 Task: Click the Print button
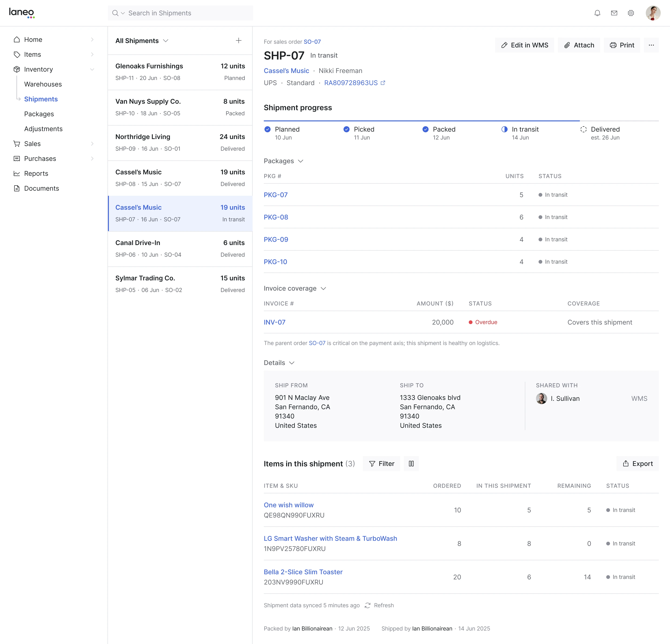[x=622, y=45]
